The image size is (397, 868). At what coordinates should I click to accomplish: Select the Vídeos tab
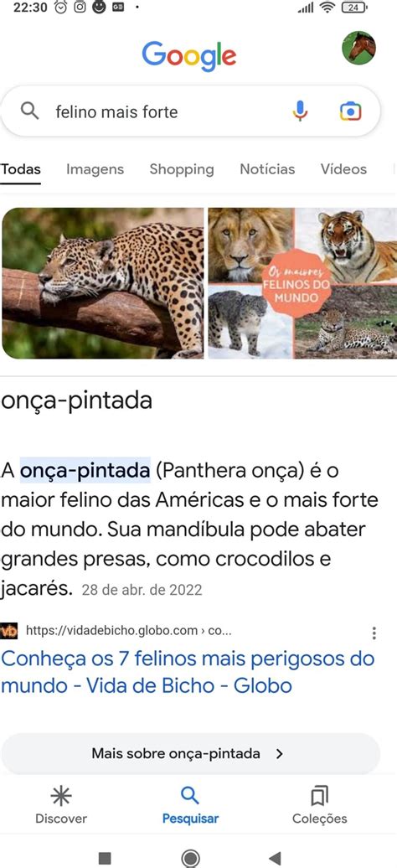click(344, 169)
